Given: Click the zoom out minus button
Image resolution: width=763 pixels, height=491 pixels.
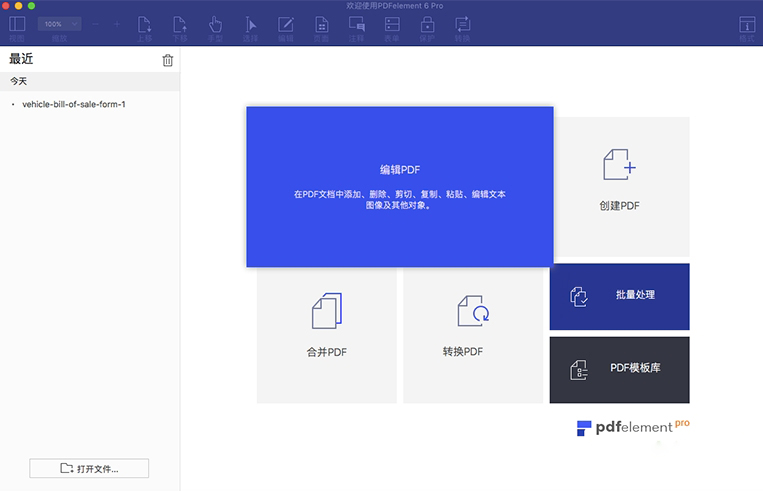Looking at the screenshot, I should tap(95, 24).
